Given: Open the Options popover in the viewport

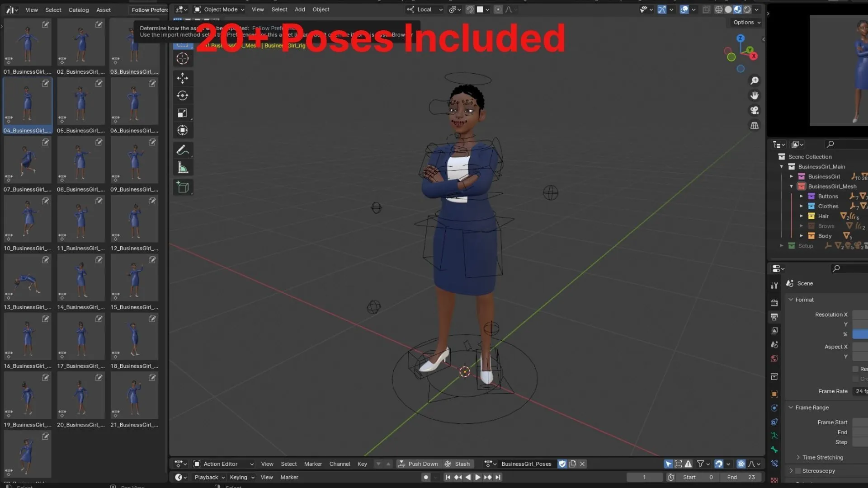Looking at the screenshot, I should pyautogui.click(x=745, y=22).
